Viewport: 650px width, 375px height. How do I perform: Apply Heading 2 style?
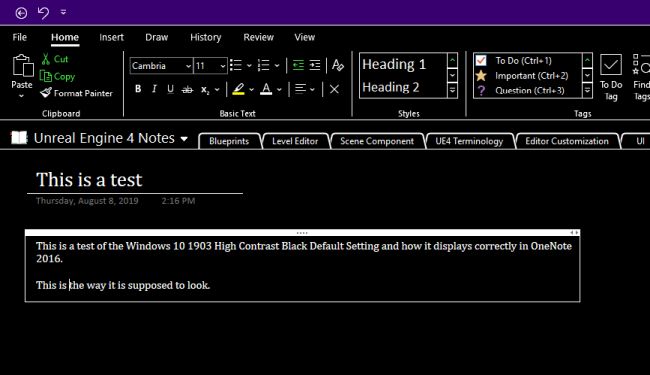tap(390, 87)
